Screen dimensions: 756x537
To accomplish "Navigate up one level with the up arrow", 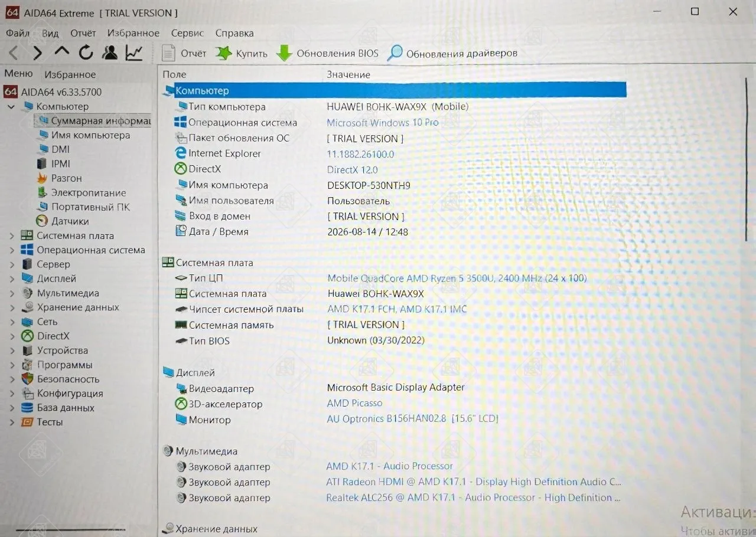I will click(x=61, y=52).
